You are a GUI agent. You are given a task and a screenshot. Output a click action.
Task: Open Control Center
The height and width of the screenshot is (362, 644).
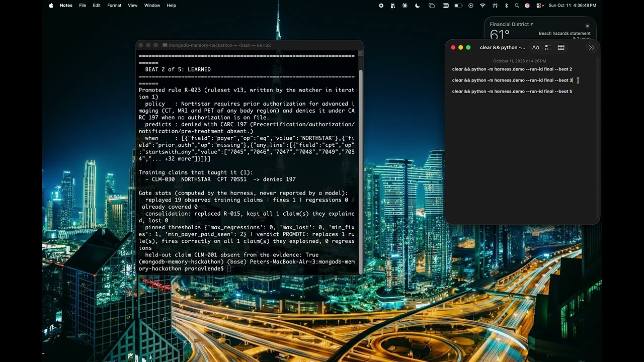539,6
